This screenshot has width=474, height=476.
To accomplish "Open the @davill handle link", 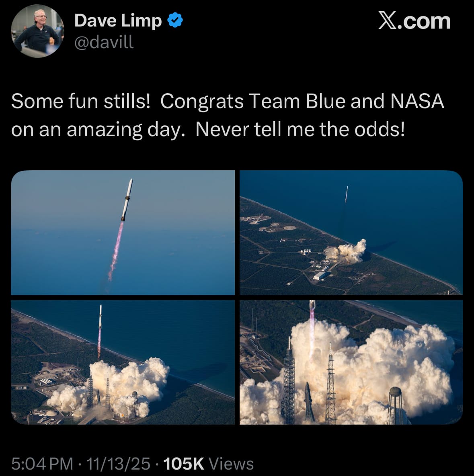I will pos(104,42).
